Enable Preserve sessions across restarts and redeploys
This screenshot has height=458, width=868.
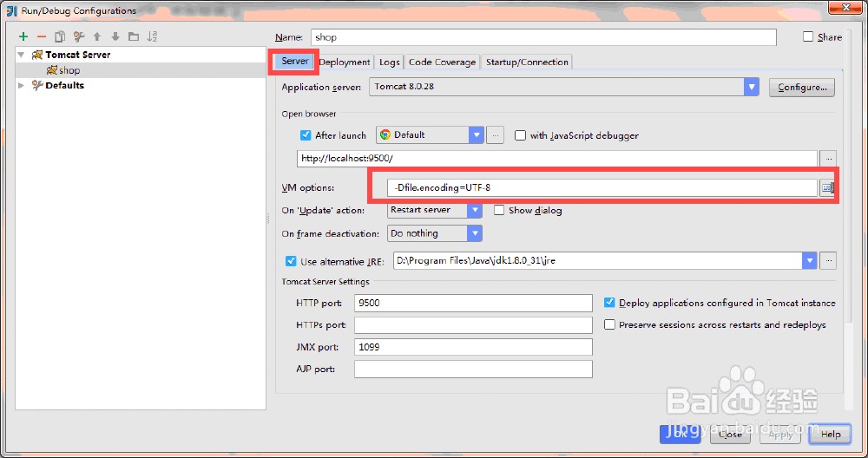[x=609, y=324]
